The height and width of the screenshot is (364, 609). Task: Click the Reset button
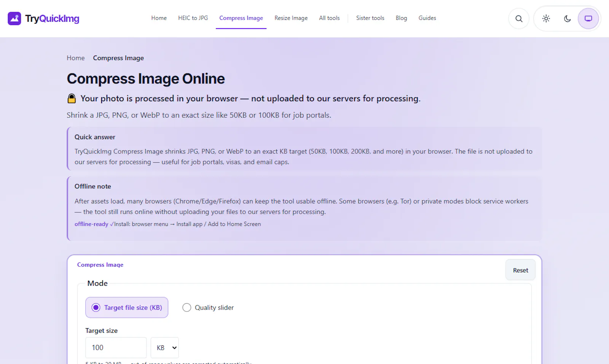[x=520, y=270]
